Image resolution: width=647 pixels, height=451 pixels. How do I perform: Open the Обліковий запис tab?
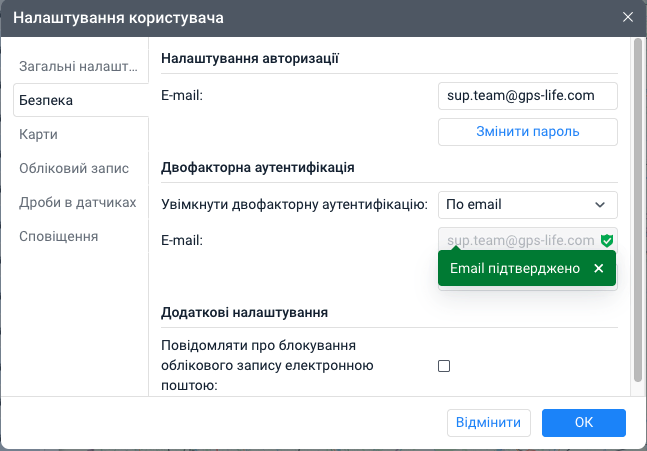(81, 168)
